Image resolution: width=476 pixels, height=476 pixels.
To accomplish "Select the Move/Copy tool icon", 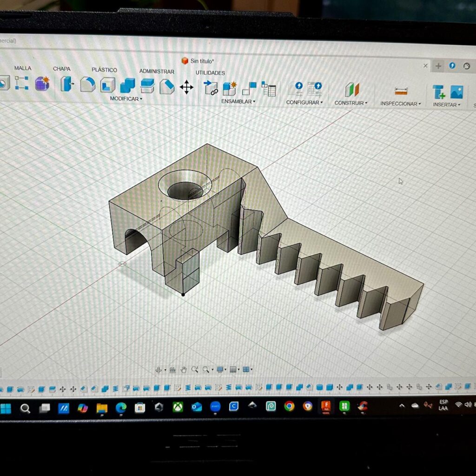I will tap(186, 87).
